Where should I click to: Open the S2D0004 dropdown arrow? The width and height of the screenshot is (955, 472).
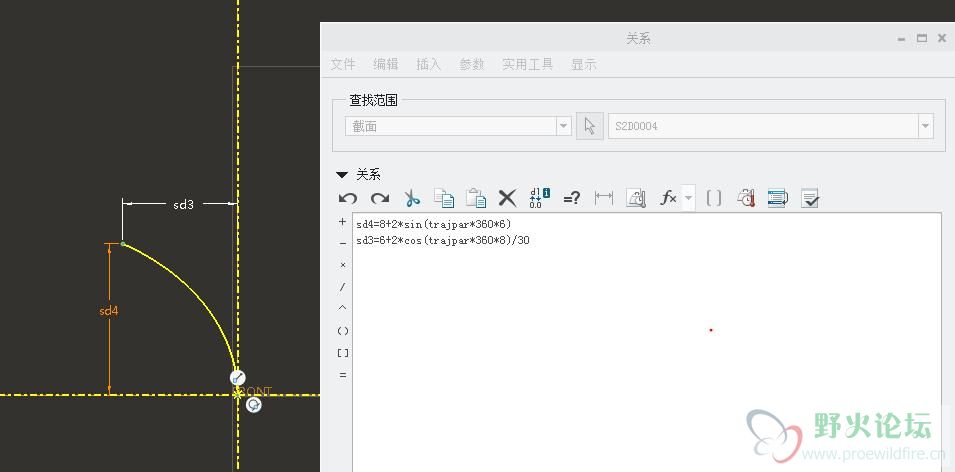point(926,126)
